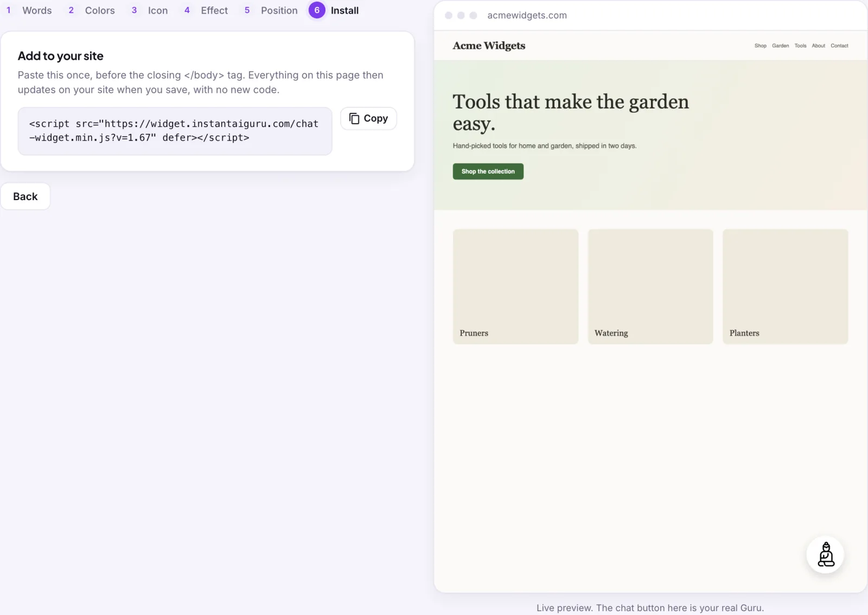868x615 pixels.
Task: Go to step 4 Effect
Action: point(206,10)
